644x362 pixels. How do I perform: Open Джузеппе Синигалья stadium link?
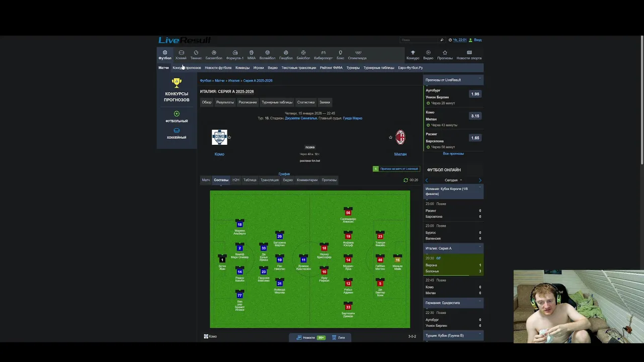(301, 118)
